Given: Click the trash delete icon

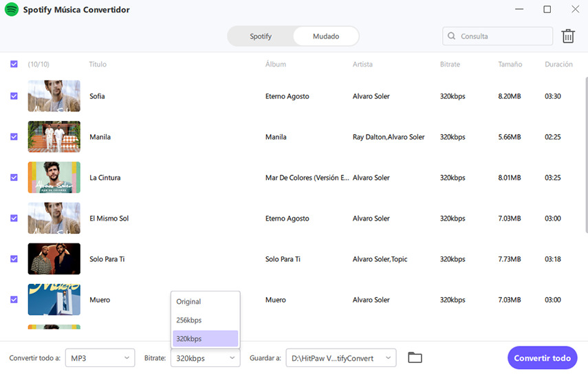Looking at the screenshot, I should click(x=568, y=36).
